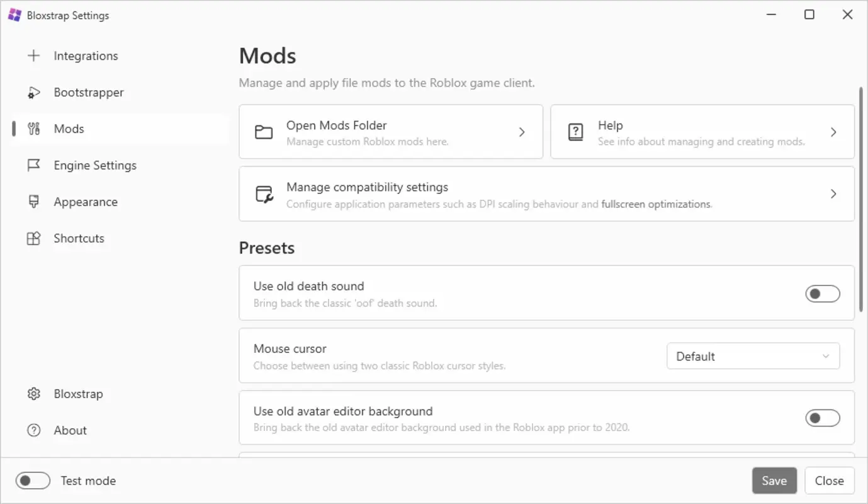Open the Help panel via its chevron
The image size is (868, 504).
tap(833, 132)
